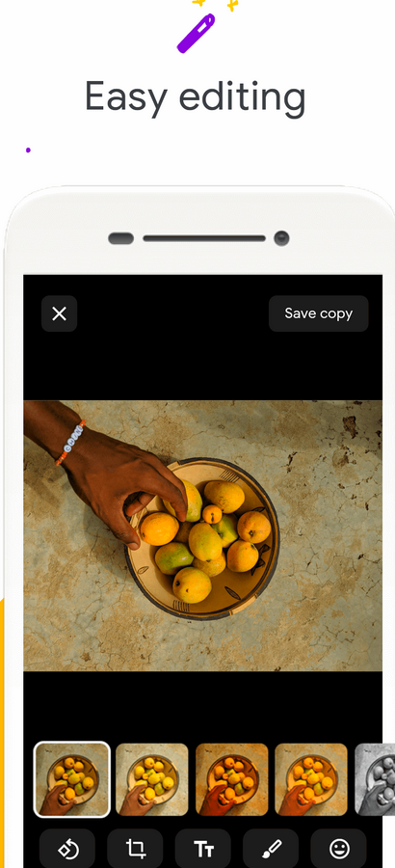Click the beaded bracelet on the wrist

click(70, 443)
